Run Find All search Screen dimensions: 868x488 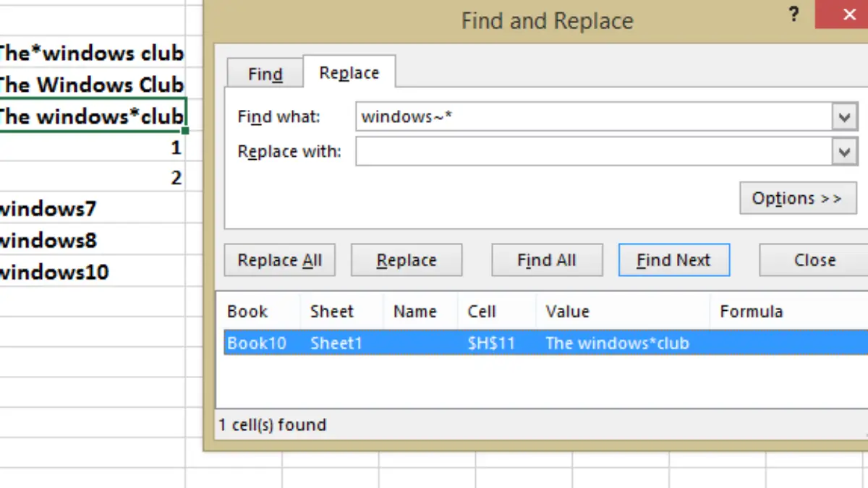coord(547,260)
